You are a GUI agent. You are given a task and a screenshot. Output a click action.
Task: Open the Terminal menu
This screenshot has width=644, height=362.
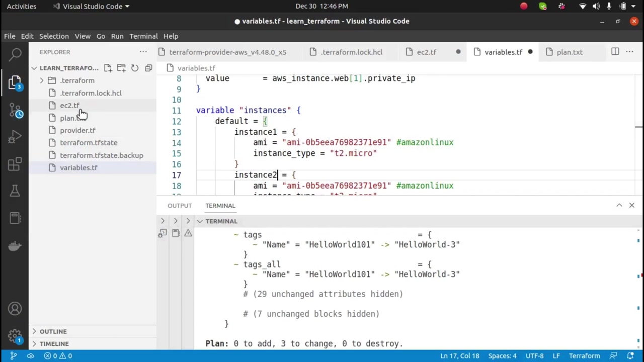(143, 36)
